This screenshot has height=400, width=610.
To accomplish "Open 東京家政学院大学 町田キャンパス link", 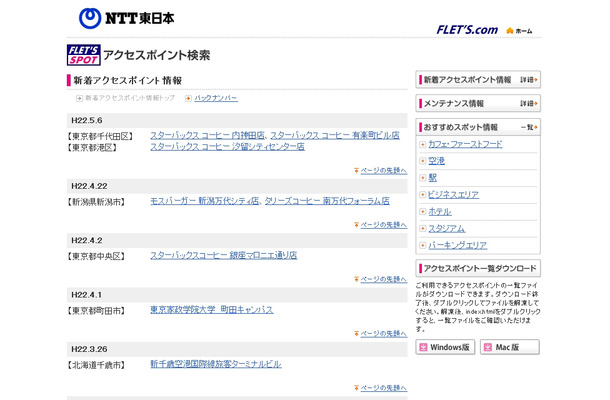I will [212, 310].
